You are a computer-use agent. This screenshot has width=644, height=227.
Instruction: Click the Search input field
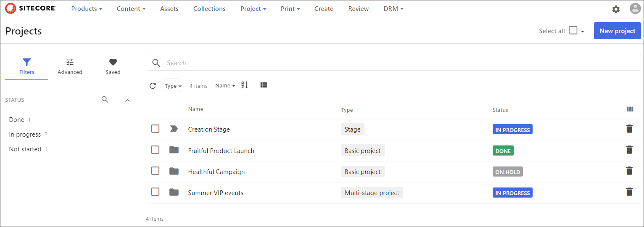tap(393, 63)
